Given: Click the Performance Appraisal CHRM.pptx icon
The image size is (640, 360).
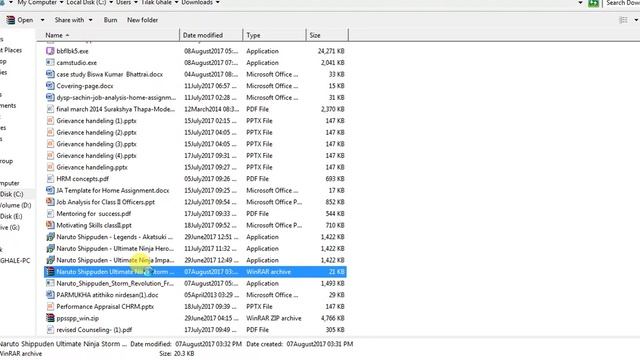Looking at the screenshot, I should pos(50,307).
